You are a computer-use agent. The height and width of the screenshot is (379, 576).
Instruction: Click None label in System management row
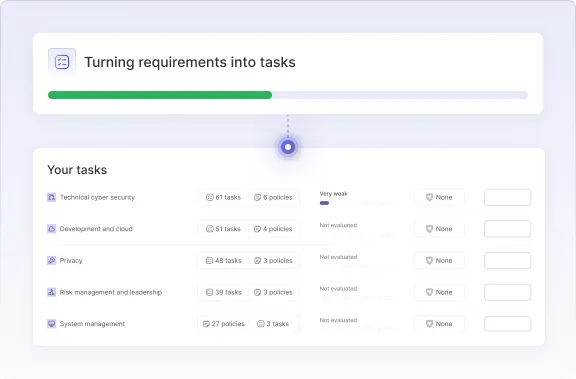tap(444, 324)
